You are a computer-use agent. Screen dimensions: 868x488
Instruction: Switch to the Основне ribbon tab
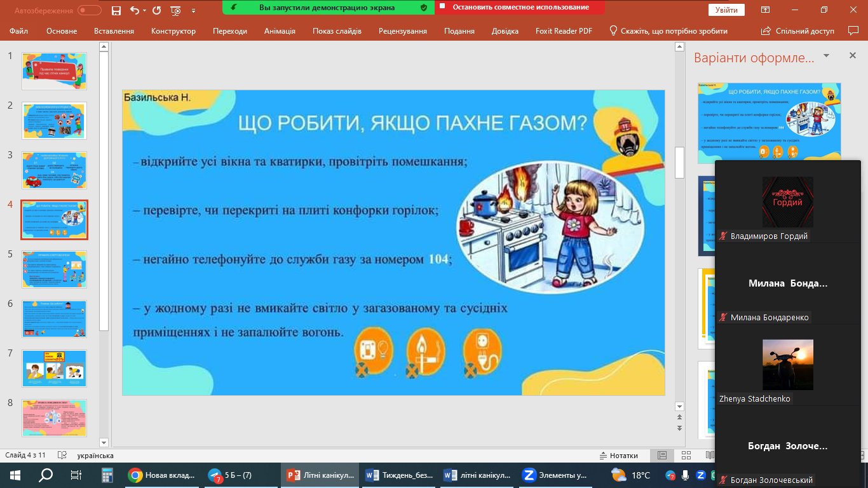click(x=62, y=31)
